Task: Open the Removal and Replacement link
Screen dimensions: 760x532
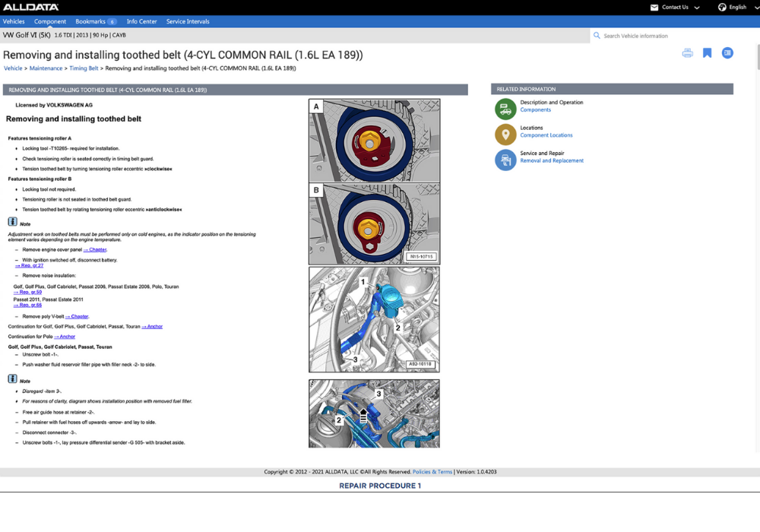Action: coord(552,161)
